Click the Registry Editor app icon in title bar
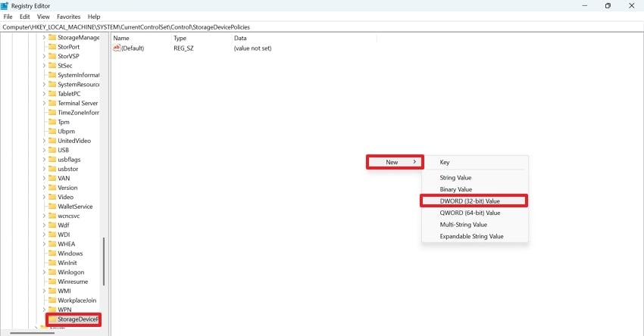Screen dimensions: 644x336 5,6
